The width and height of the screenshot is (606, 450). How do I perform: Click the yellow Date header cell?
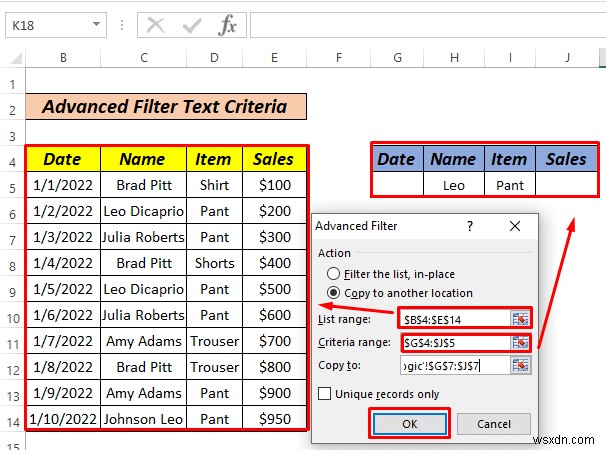(x=63, y=159)
